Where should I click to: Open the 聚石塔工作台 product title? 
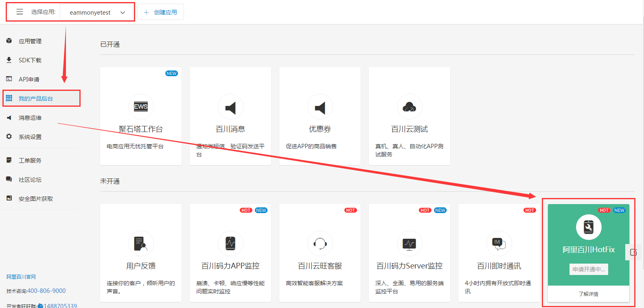(x=141, y=129)
